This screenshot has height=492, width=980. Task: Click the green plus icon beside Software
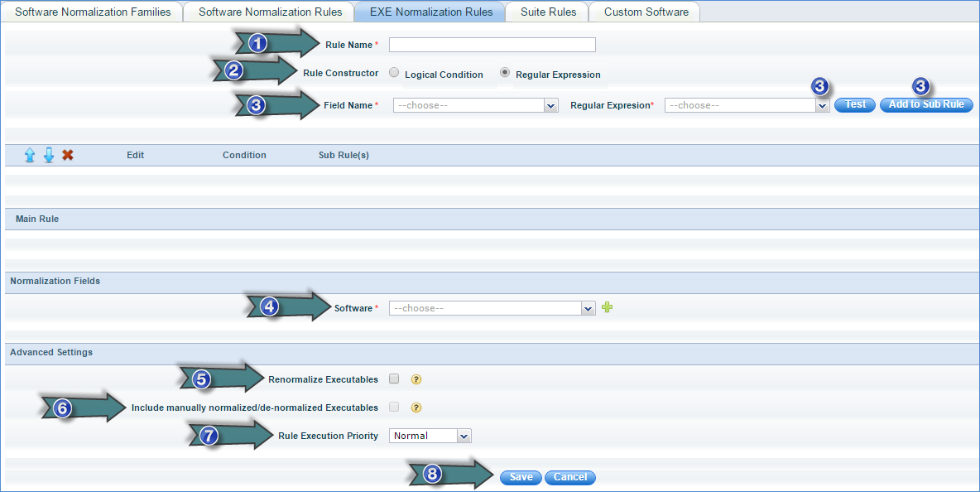608,307
